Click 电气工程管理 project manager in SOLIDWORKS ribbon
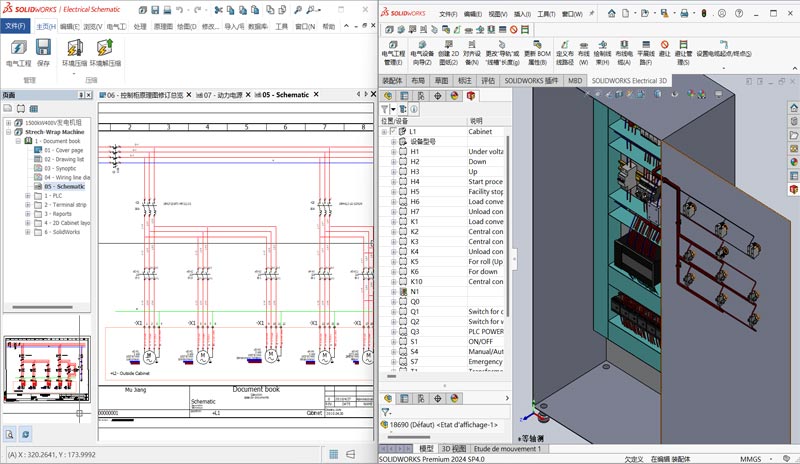The image size is (800, 464). 393,53
